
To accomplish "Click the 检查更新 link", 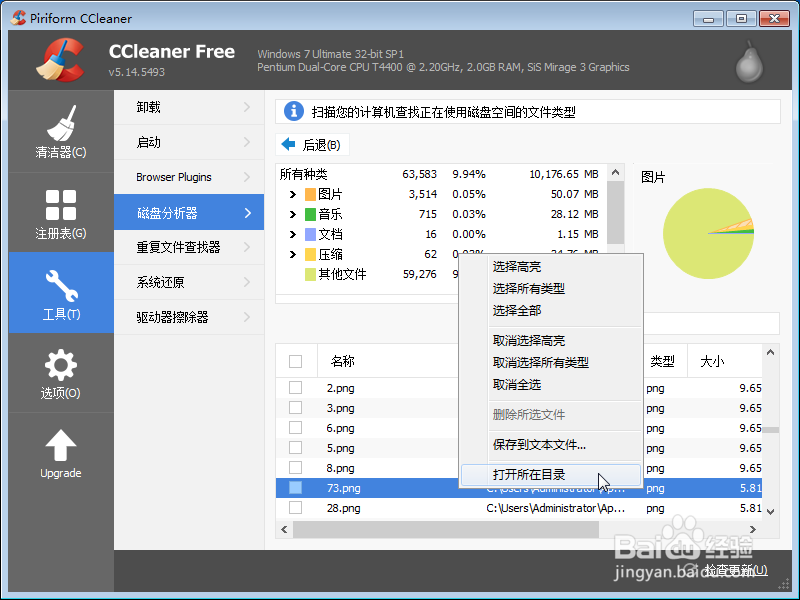I will tap(736, 570).
